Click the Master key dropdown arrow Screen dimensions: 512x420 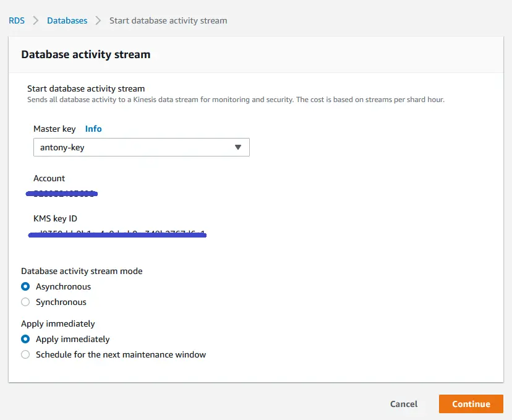238,147
